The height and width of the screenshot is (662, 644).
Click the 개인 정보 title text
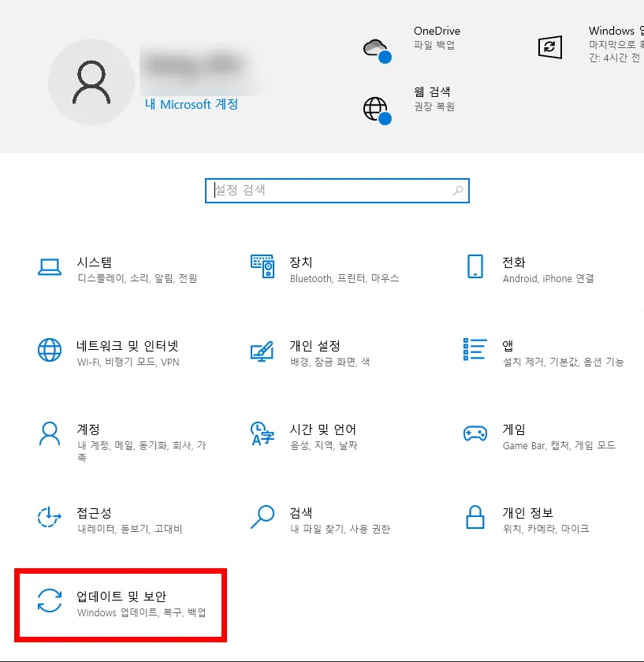pos(528,513)
